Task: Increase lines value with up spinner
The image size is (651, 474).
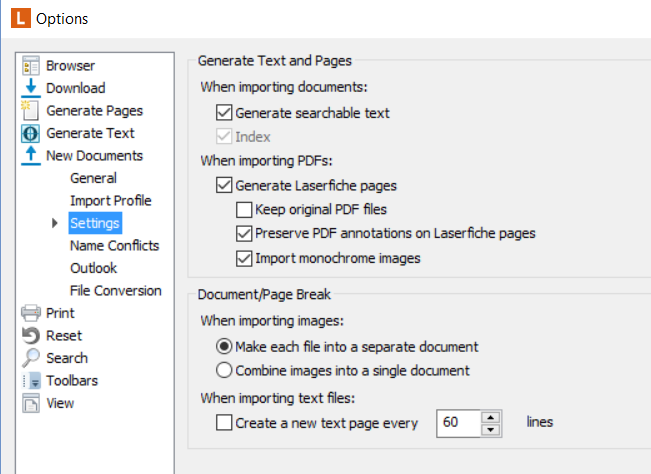Action: coord(491,418)
